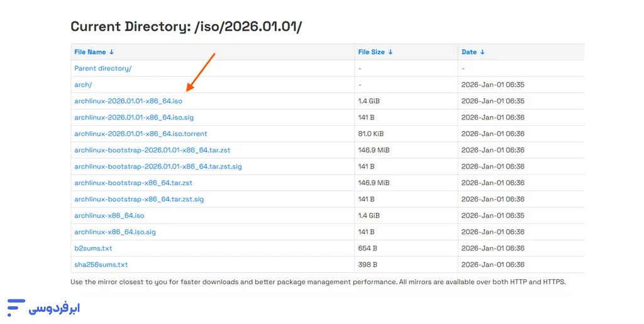Open the b2sums.txt file
The width and height of the screenshot is (644, 324).
(93, 249)
